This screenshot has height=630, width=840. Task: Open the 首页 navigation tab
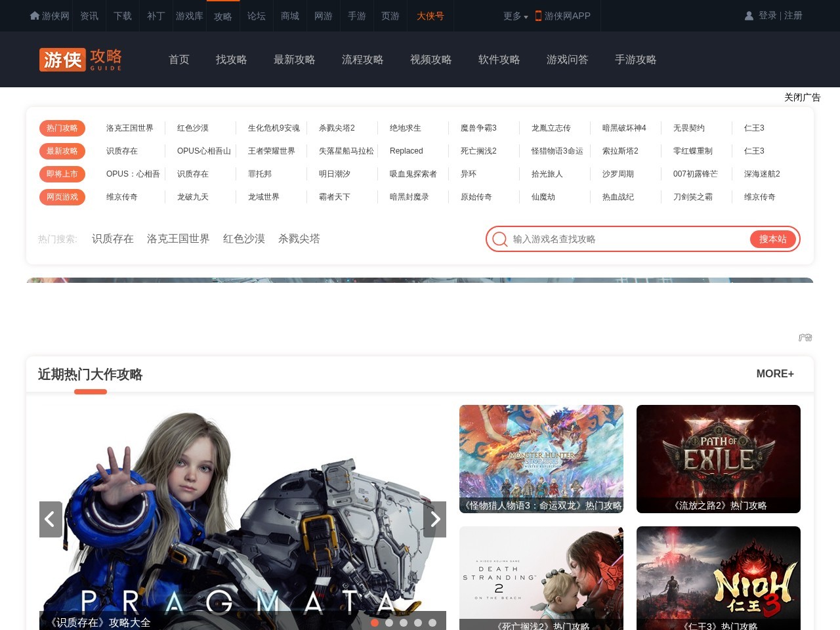pos(179,60)
